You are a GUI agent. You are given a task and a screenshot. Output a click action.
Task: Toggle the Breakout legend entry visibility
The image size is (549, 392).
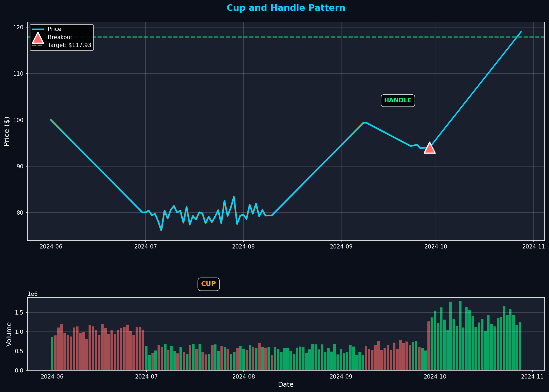point(59,37)
